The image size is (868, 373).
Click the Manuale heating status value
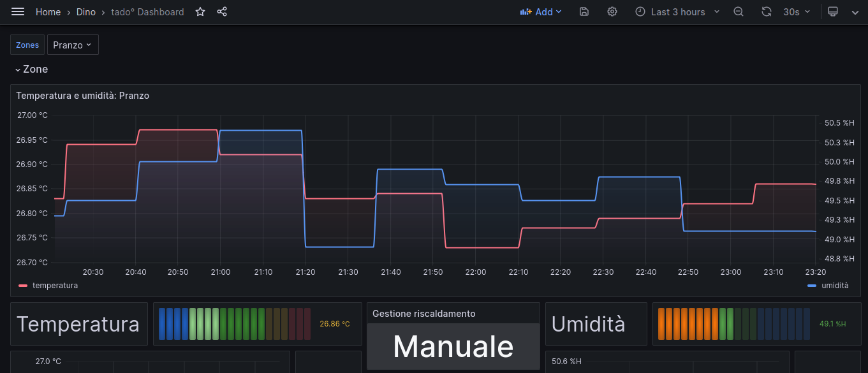pos(453,346)
